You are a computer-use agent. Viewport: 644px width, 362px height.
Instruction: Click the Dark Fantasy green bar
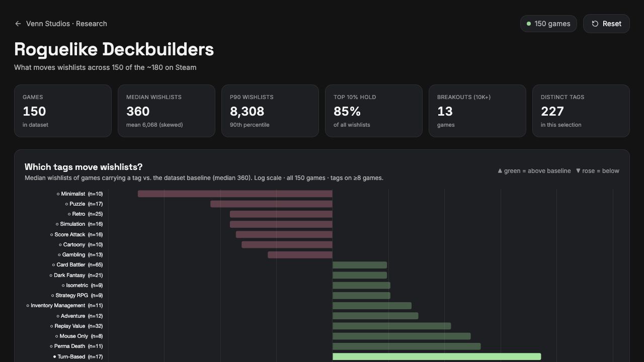coord(360,275)
